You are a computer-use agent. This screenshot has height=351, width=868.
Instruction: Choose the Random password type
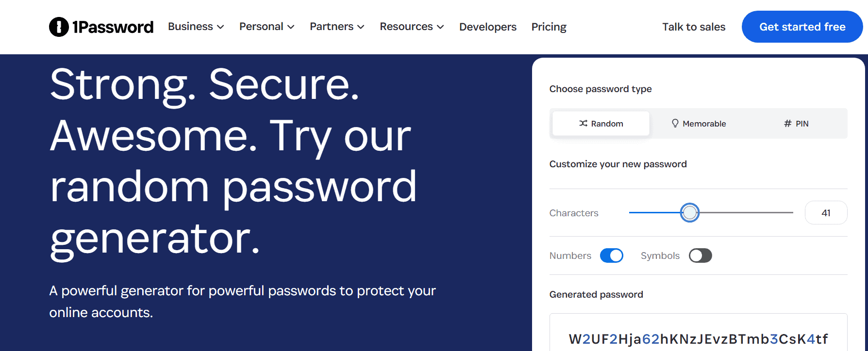601,124
